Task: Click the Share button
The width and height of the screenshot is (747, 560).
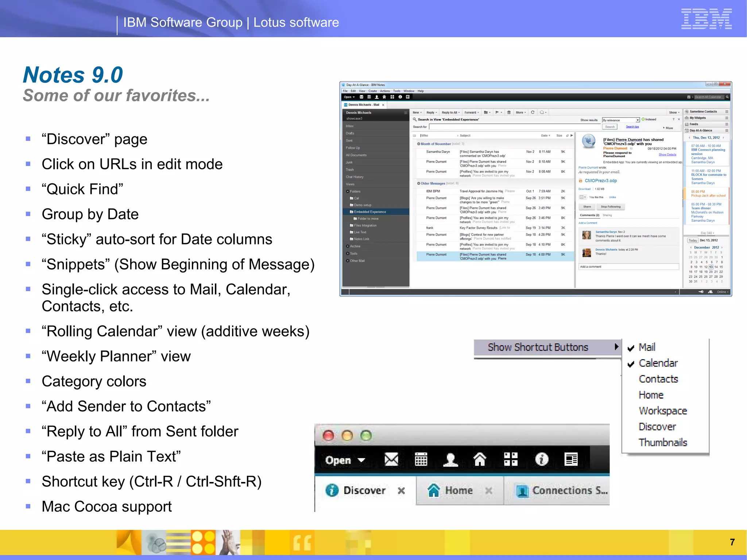Action: [587, 207]
